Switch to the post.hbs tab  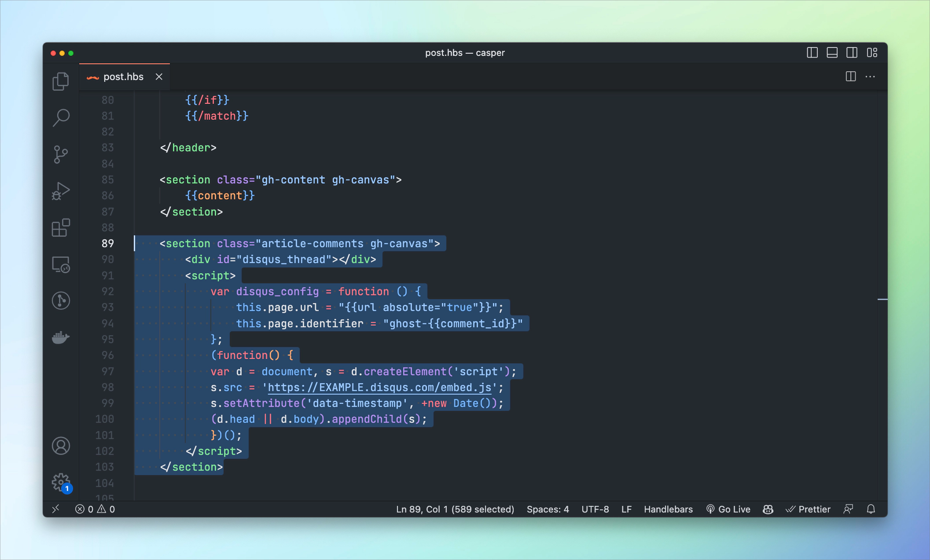[123, 77]
